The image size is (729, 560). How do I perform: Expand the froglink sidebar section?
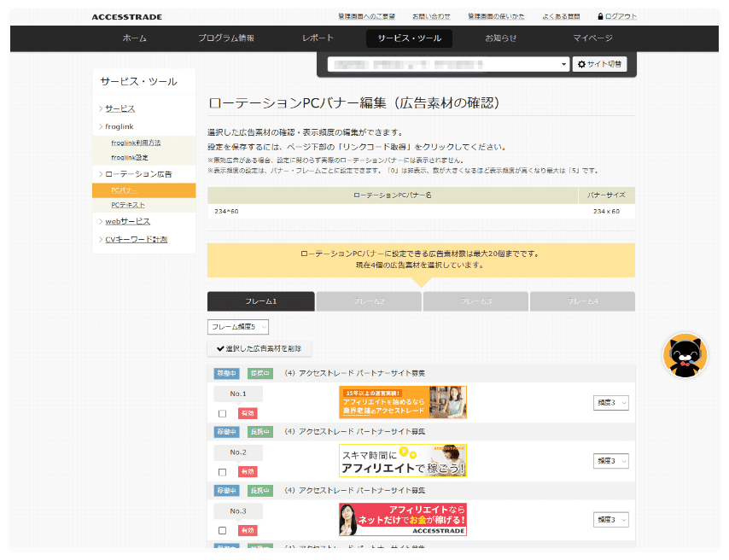(x=119, y=126)
